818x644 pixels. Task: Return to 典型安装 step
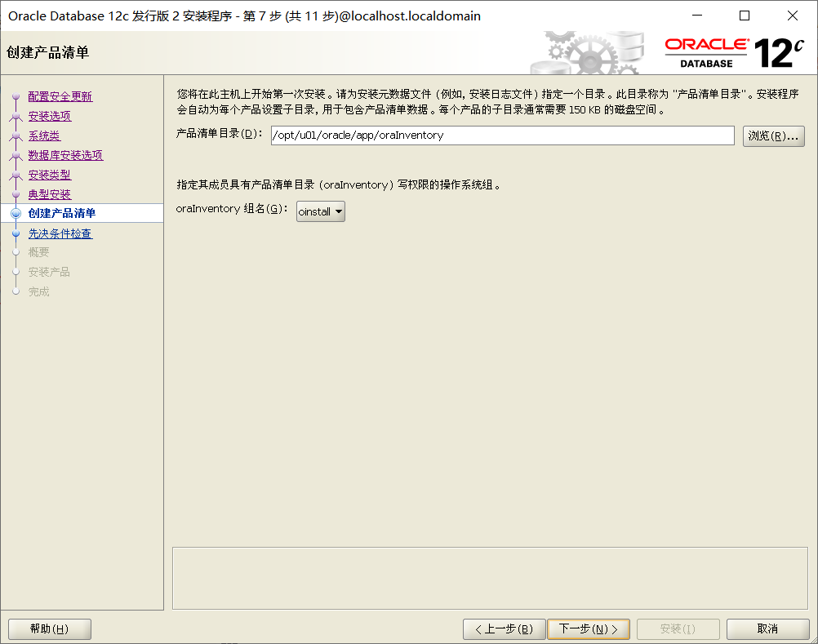[50, 194]
